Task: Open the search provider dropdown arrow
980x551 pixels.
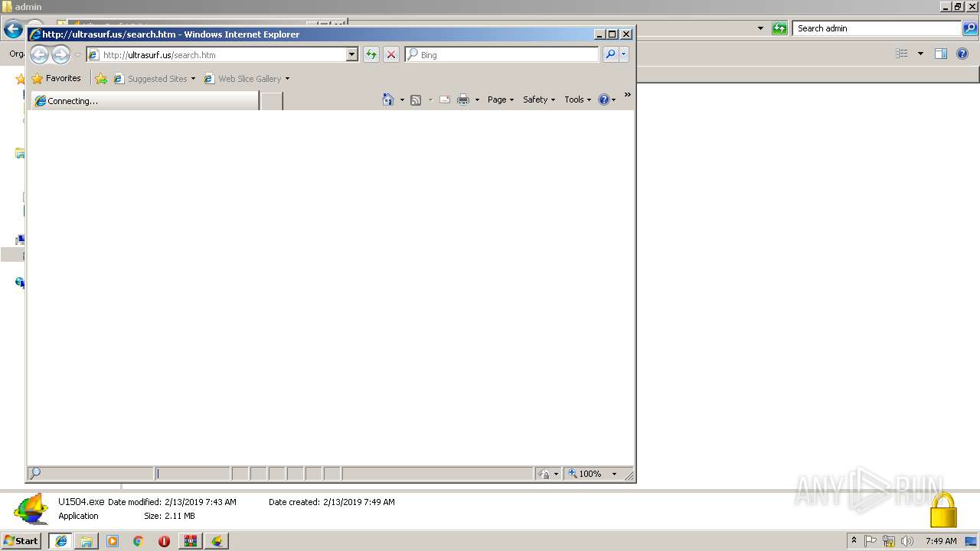Action: (624, 55)
